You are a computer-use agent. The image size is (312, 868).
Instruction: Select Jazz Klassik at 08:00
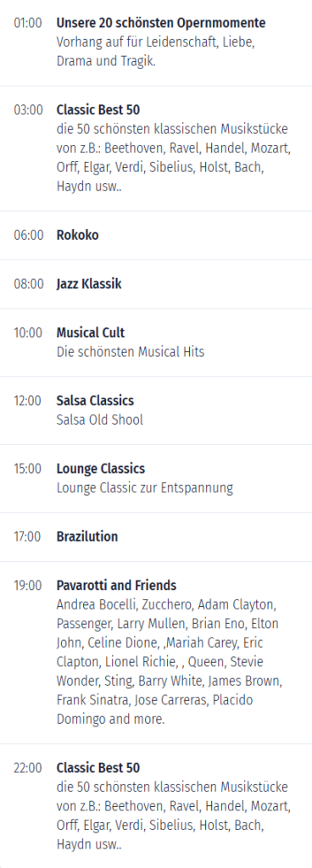pyautogui.click(x=89, y=285)
